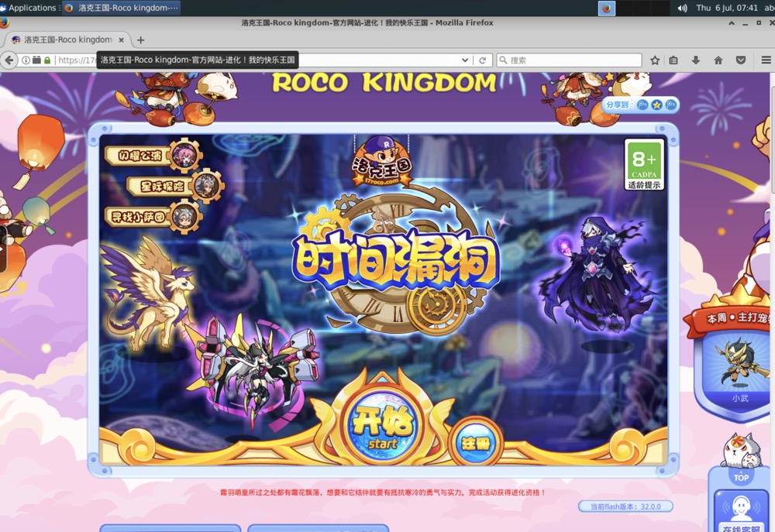This screenshot has width=775, height=532.
Task: Click the 8+ CADPA age rating badge
Action: (x=644, y=164)
